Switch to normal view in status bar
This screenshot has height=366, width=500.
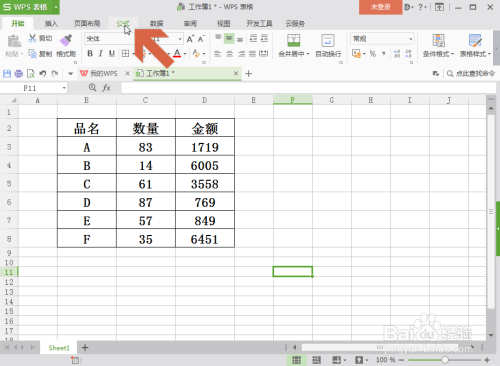296,360
